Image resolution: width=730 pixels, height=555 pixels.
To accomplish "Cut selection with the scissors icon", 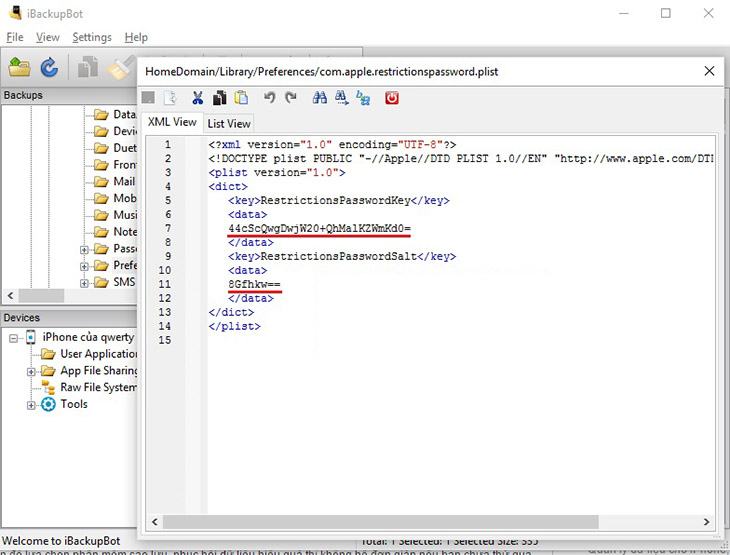I will [197, 98].
